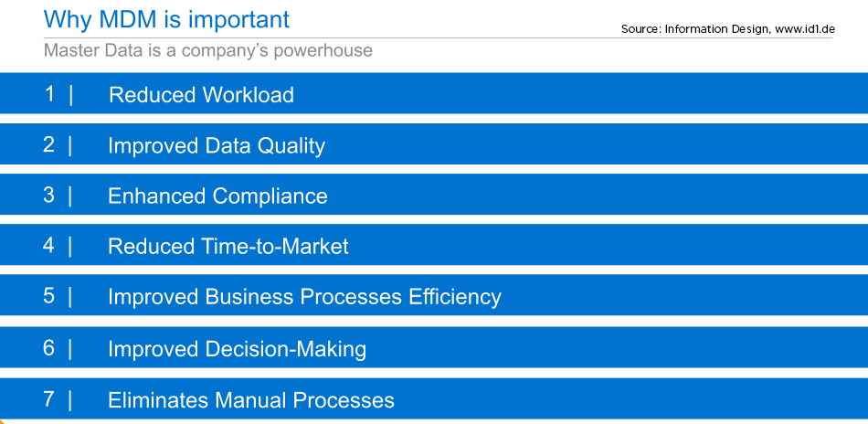This screenshot has height=424, width=868.
Task: Select the 'Reduced Workload' bar
Action: pyautogui.click(x=434, y=93)
